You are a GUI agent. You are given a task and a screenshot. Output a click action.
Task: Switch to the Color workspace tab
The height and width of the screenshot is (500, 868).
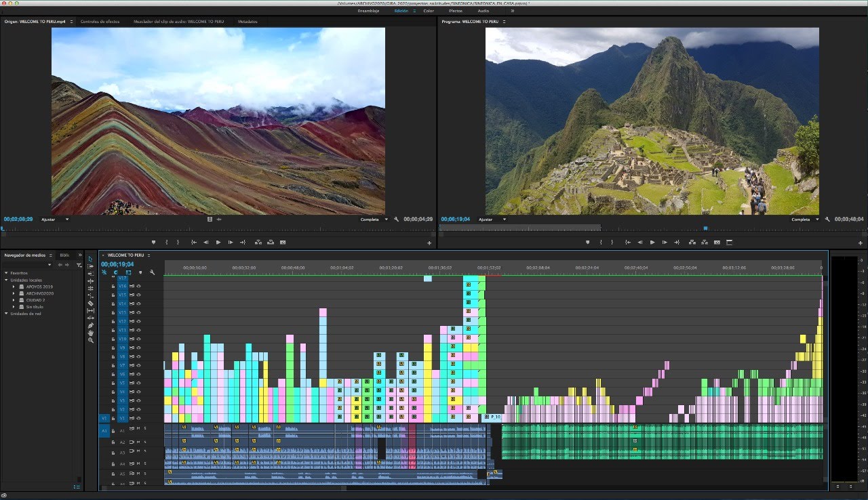[x=429, y=11]
